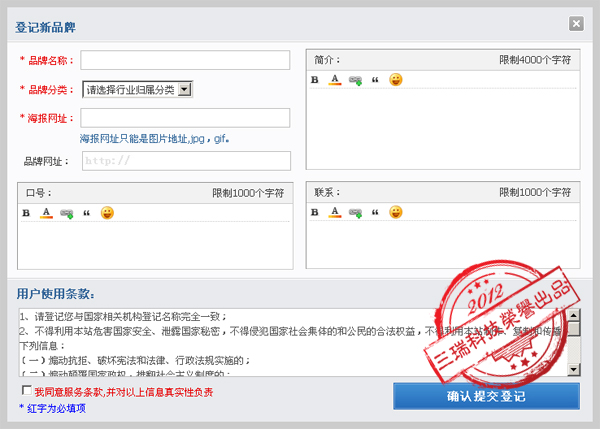The width and height of the screenshot is (600, 429).
Task: Click font color icon in 联系 editor
Action: [x=335, y=212]
